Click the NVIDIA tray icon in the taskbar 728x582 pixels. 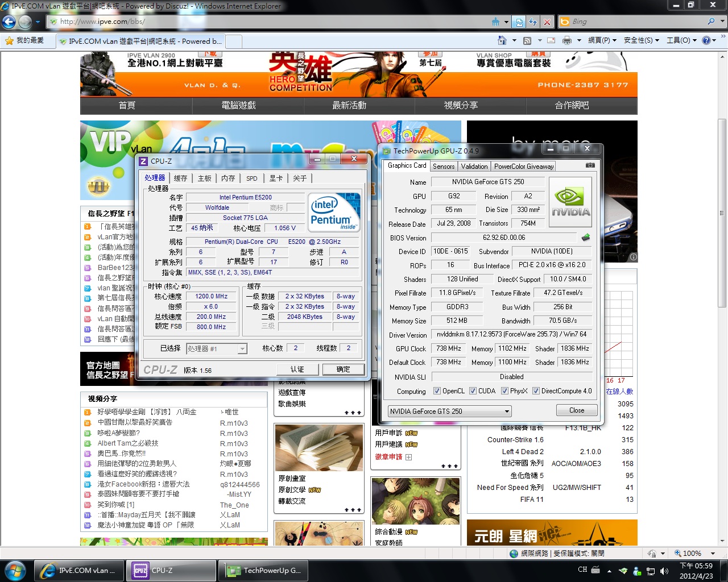click(x=623, y=571)
